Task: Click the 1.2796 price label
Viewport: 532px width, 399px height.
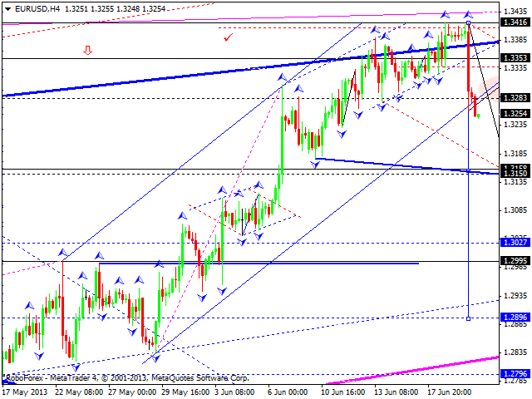Action: click(x=515, y=374)
